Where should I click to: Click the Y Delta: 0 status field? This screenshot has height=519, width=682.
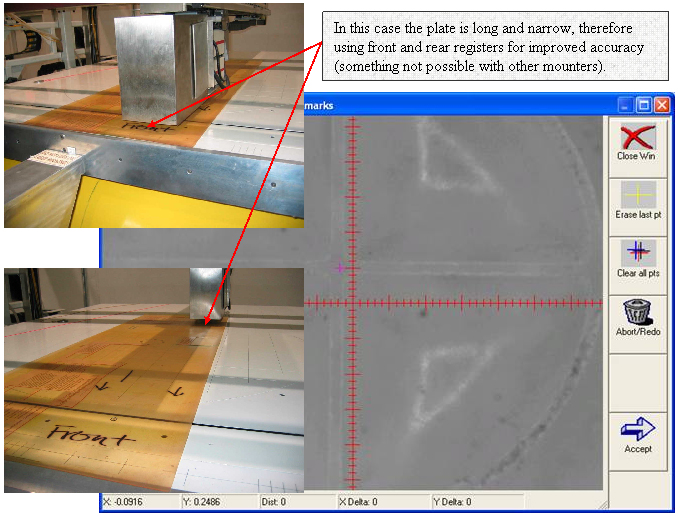(478, 502)
